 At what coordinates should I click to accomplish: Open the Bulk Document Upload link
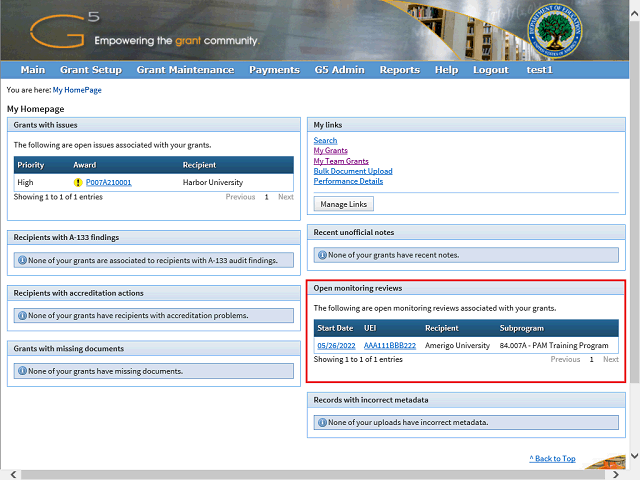(352, 171)
